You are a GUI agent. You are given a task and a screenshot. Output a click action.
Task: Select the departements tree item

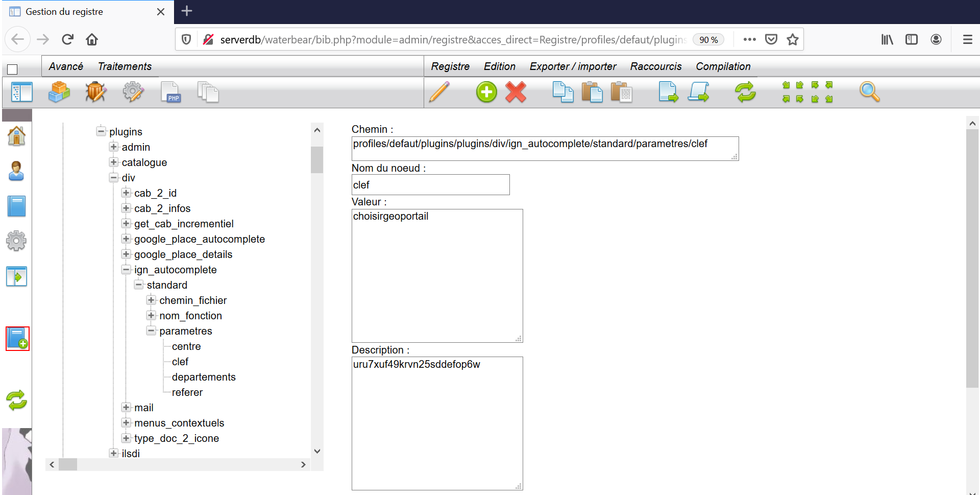204,377
